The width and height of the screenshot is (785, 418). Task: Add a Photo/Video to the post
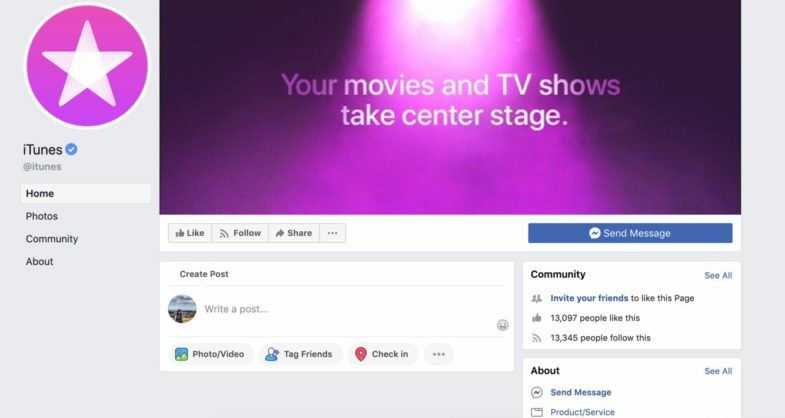pos(210,354)
